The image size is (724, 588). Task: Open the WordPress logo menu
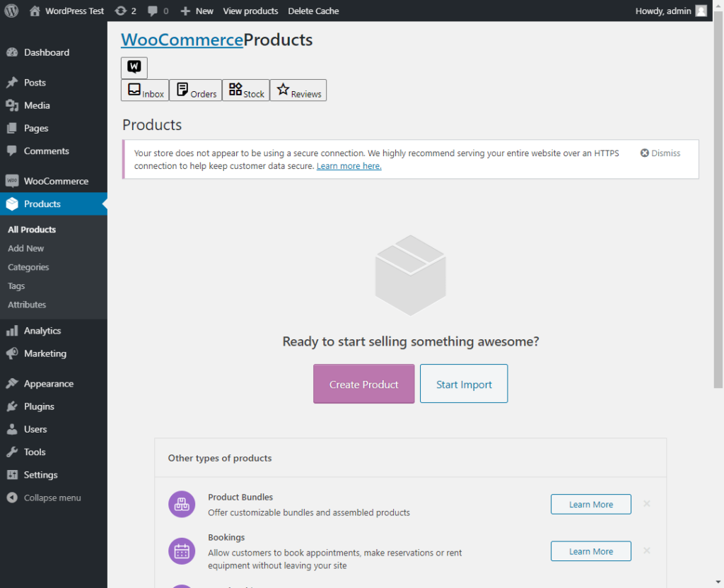pyautogui.click(x=11, y=11)
